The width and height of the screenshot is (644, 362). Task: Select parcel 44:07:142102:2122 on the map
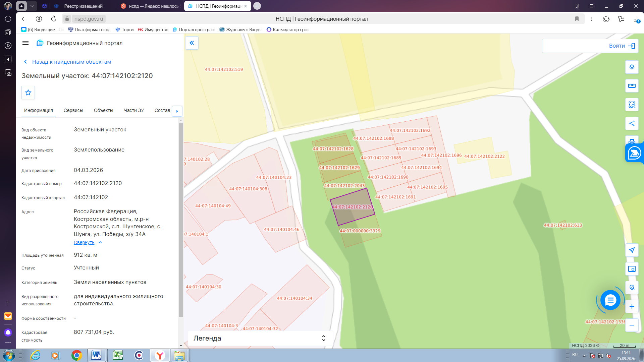(484, 156)
